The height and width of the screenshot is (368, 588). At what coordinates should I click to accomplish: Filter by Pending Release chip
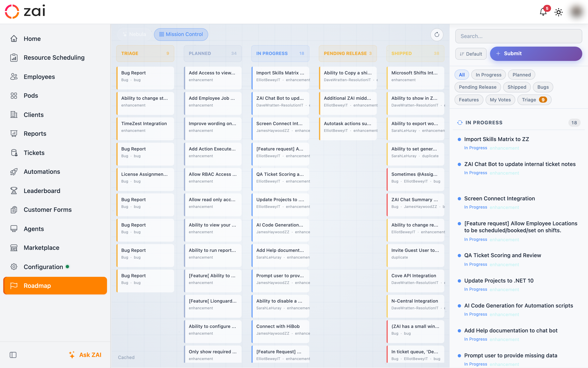(x=478, y=87)
